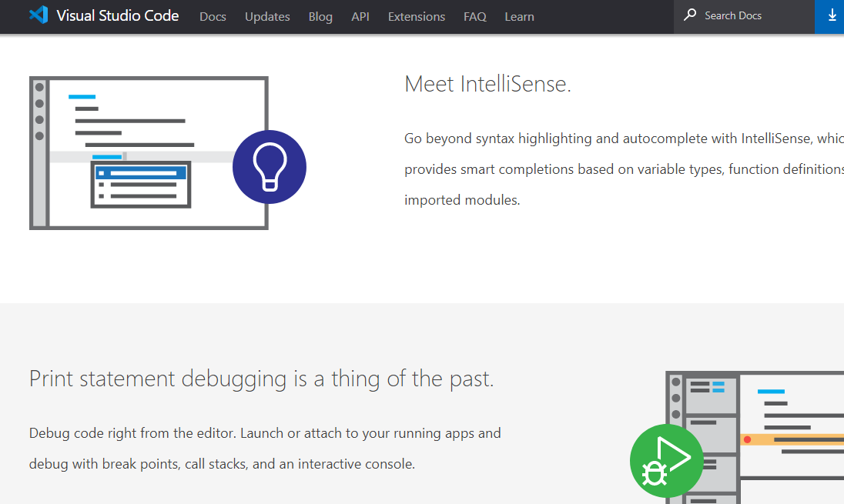Open the Extensions page

pos(416,17)
